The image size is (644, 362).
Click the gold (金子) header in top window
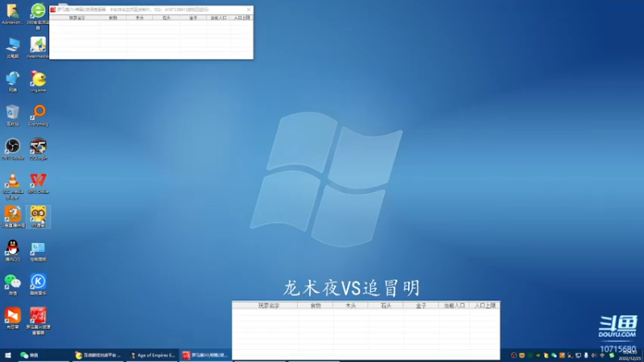tap(193, 18)
